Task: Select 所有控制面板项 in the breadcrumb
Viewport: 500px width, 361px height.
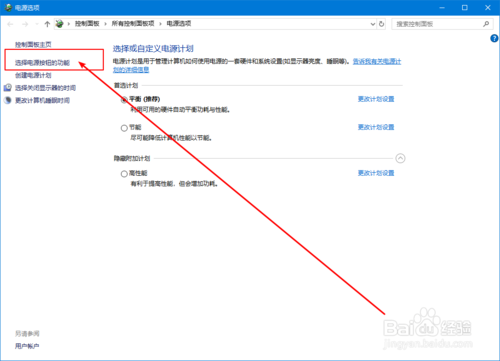Action: 133,24
